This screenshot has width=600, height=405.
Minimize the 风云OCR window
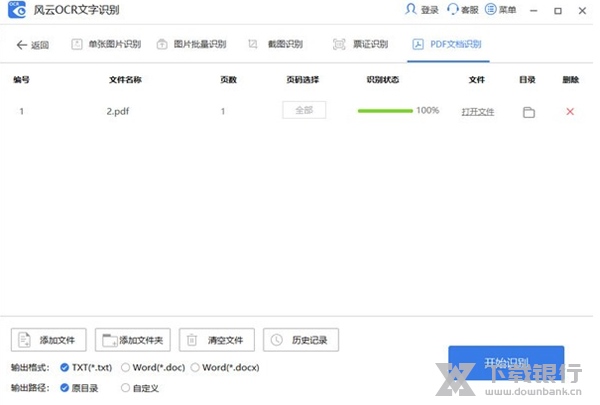click(534, 11)
